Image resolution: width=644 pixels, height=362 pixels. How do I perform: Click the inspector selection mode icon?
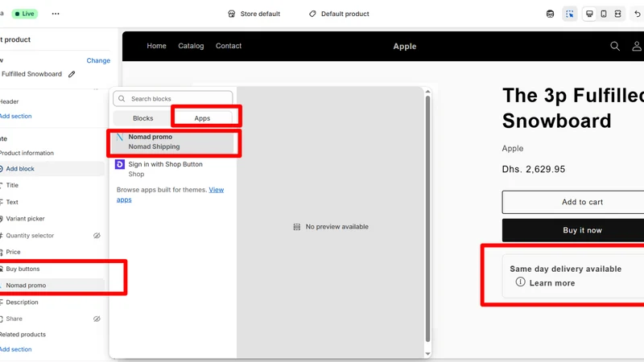[x=570, y=14]
